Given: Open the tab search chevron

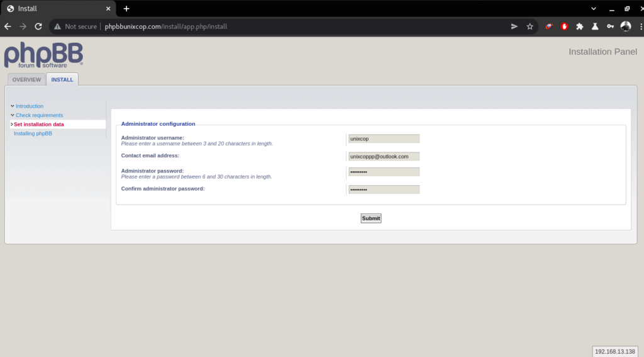Looking at the screenshot, I should (x=594, y=9).
